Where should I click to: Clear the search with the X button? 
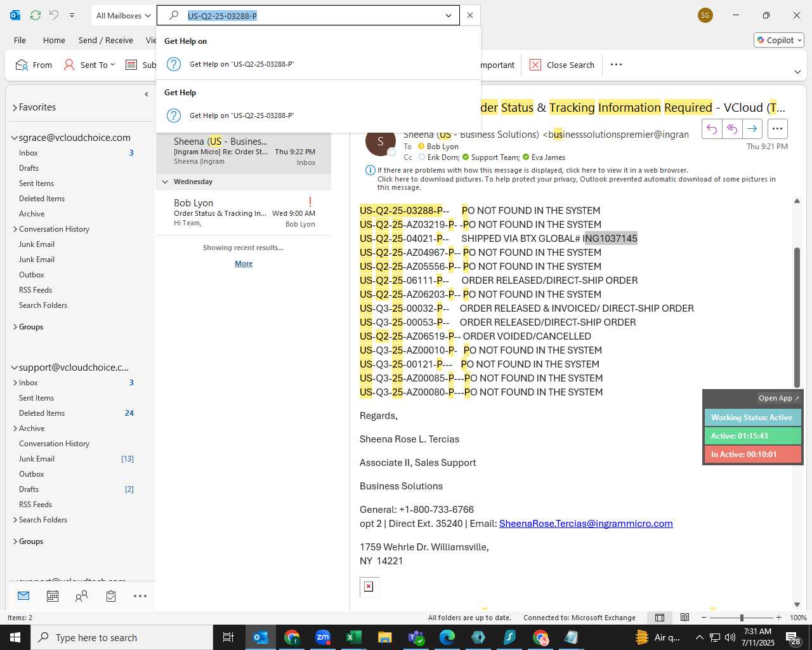[x=470, y=15]
